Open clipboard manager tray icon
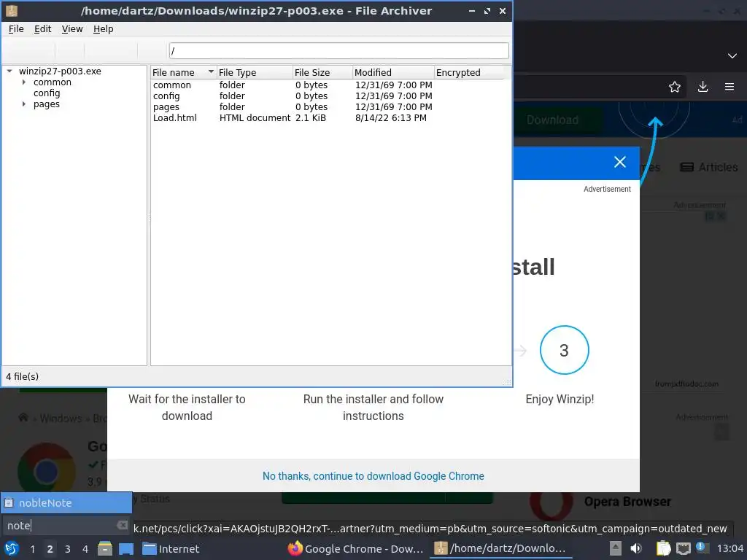 (663, 548)
